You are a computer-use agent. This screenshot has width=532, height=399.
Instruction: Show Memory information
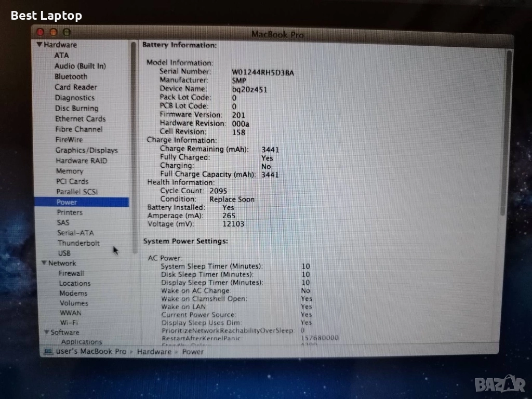coord(69,171)
